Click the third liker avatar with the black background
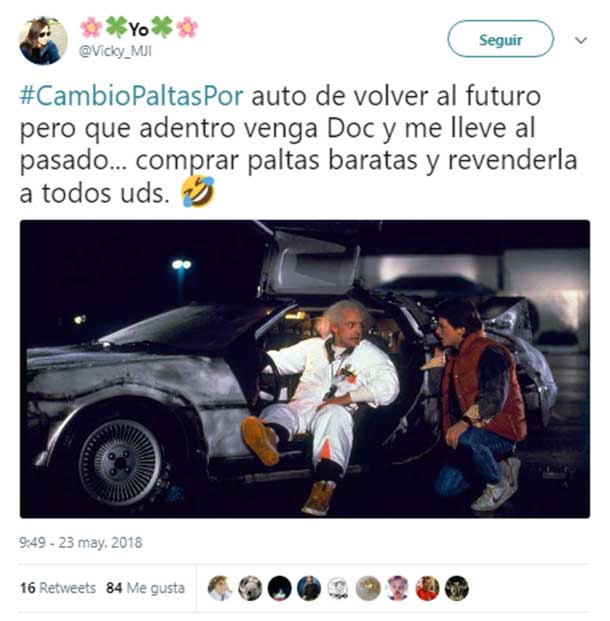 point(280,588)
